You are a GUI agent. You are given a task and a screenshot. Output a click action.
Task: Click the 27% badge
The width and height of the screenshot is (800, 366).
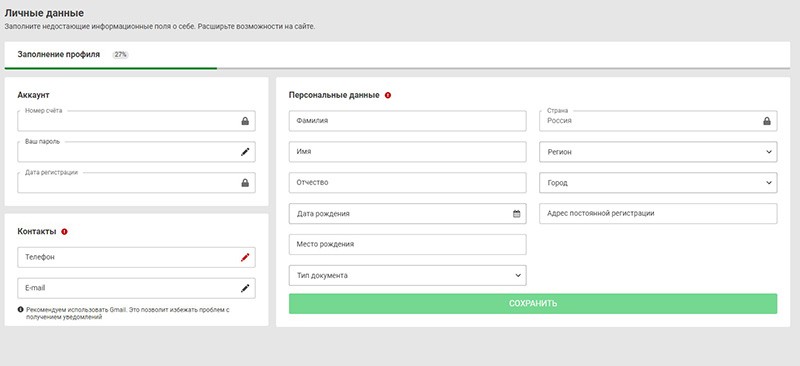point(120,55)
